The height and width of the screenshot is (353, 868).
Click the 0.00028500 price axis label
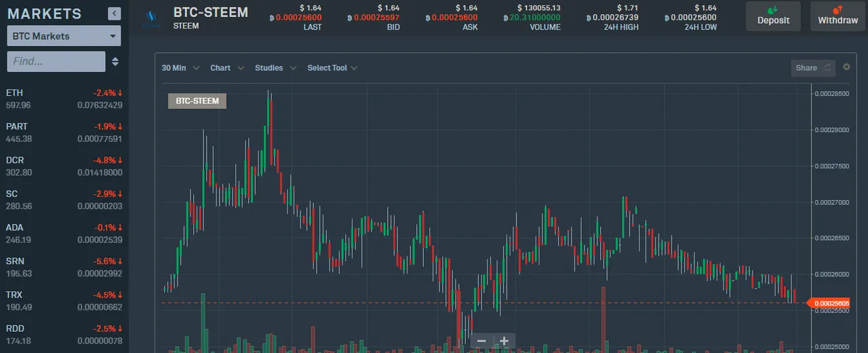tap(831, 94)
